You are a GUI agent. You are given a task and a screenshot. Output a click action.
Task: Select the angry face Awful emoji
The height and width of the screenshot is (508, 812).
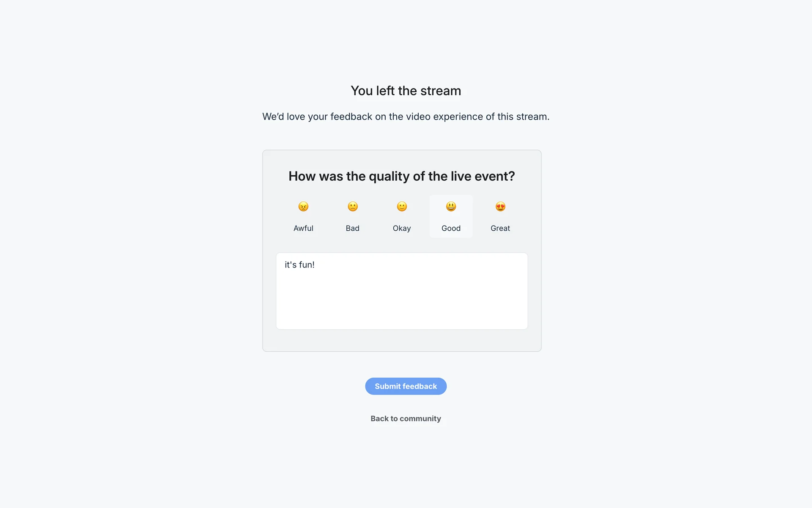pyautogui.click(x=303, y=207)
